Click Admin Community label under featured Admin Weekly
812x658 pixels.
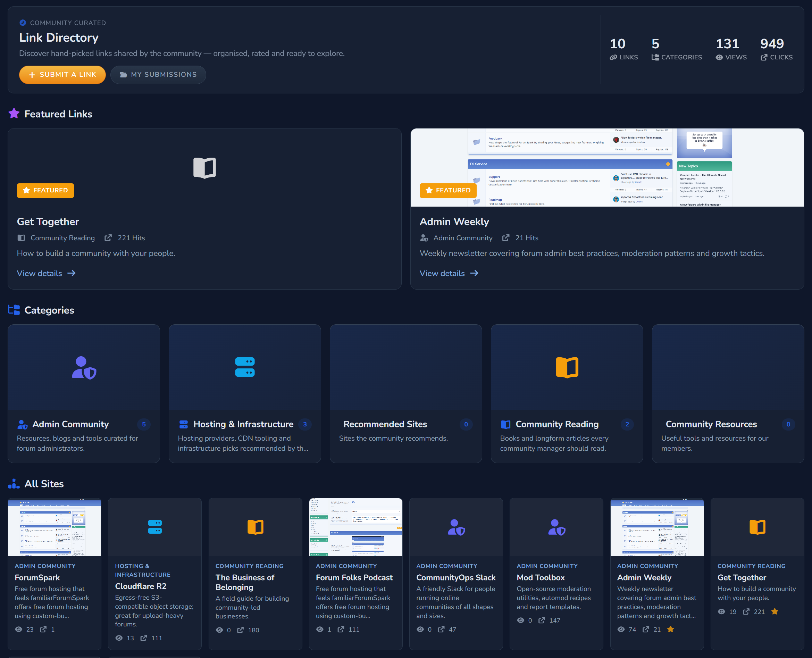click(x=463, y=238)
